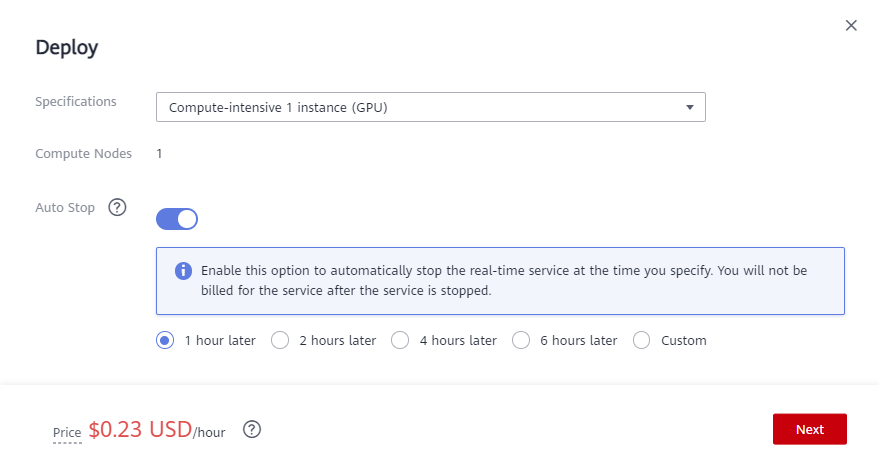The width and height of the screenshot is (879, 472).
Task: Click the Auto Stop help question-mark icon
Action: click(x=117, y=208)
